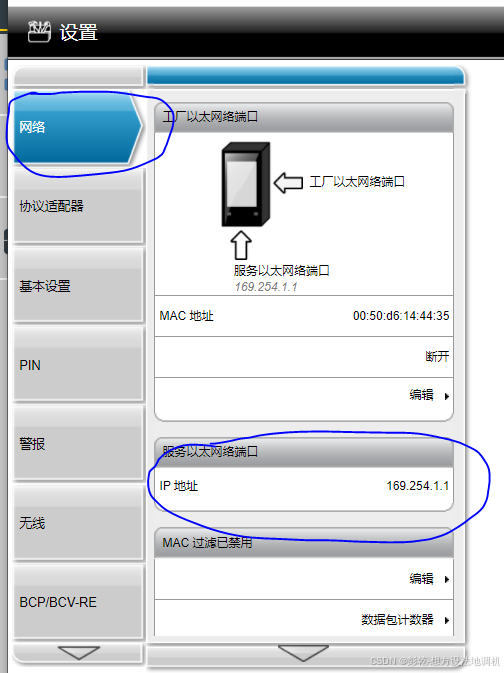The image size is (504, 673).
Task: Click the 服务以太网络端口 section header
Action: tap(304, 452)
